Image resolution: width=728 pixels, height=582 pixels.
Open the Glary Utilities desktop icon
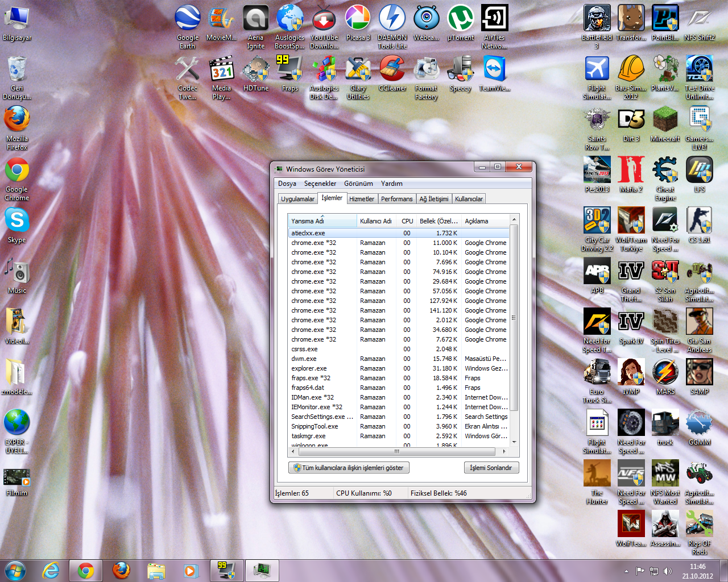point(358,77)
